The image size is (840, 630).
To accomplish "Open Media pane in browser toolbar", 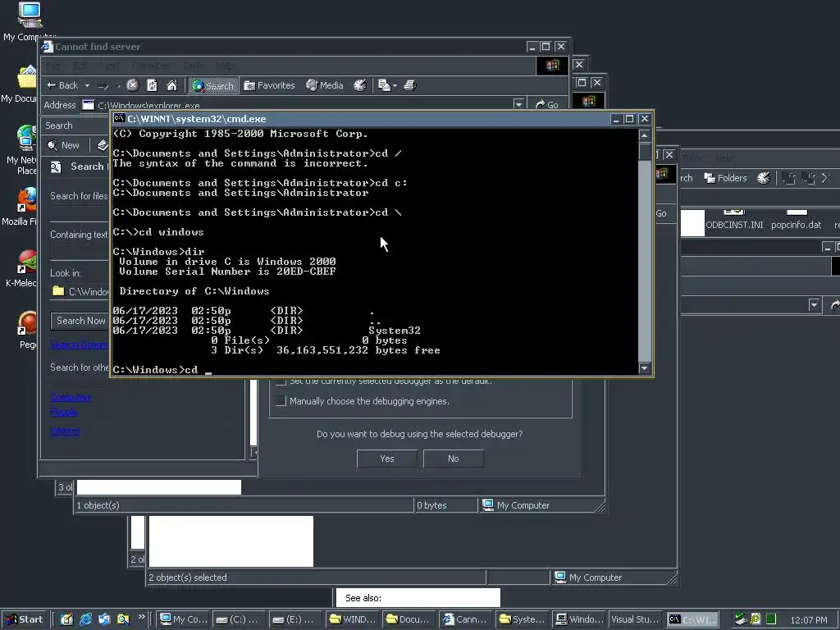I will pyautogui.click(x=325, y=85).
